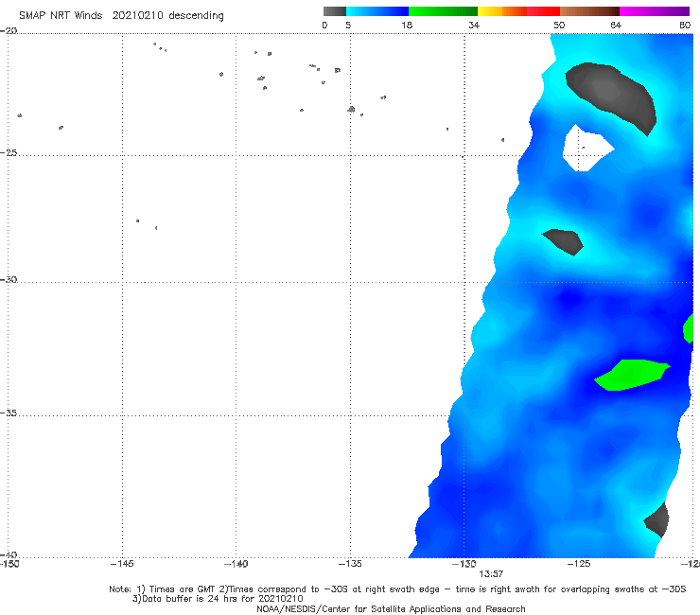Viewport: 700px width, 615px height.
Task: Click the longitude label '-130'
Action: click(464, 564)
